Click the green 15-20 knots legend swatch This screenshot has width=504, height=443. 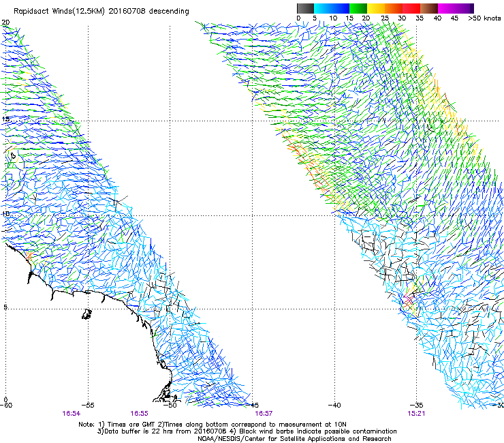tap(358, 8)
